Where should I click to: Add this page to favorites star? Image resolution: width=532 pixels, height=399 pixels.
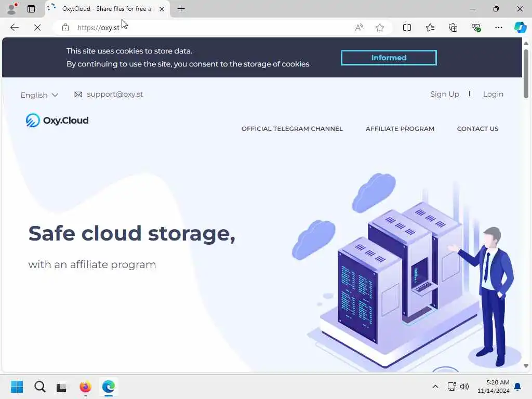click(x=380, y=28)
